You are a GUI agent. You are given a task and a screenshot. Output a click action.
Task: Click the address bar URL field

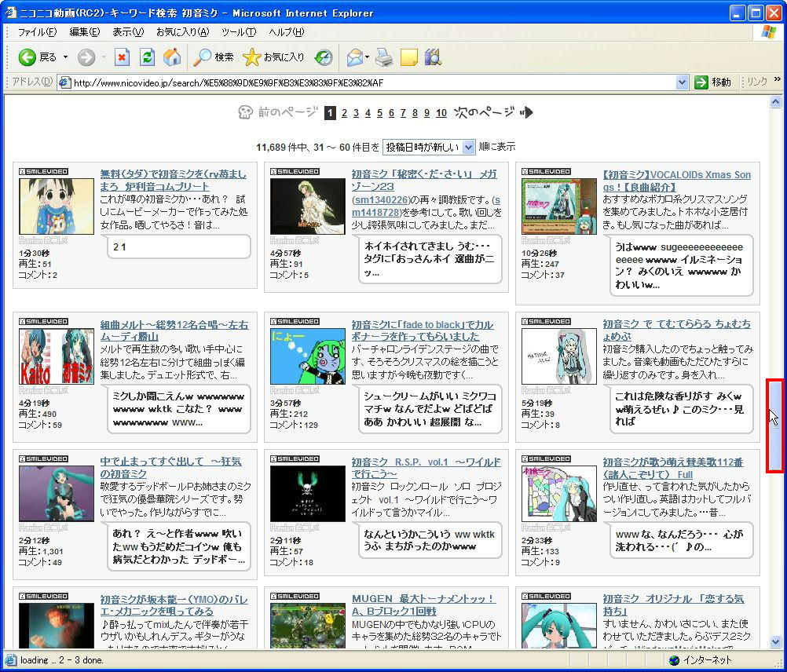coord(373,82)
